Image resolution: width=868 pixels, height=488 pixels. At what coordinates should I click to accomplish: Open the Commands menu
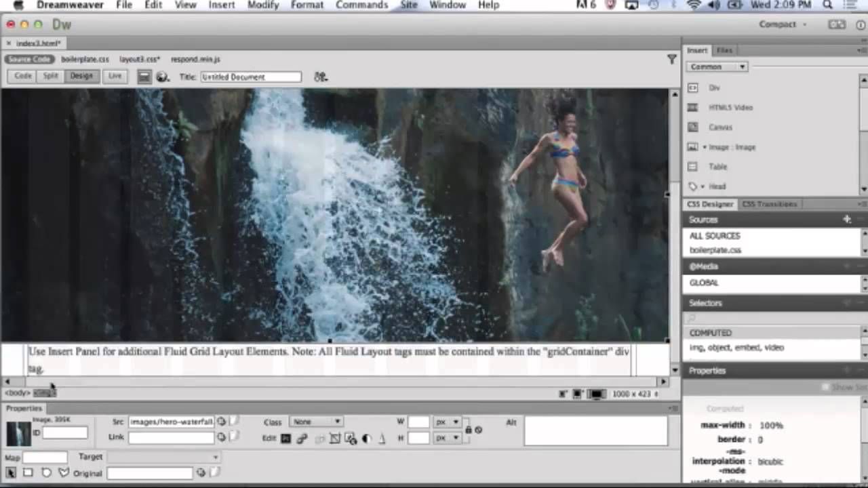(361, 5)
